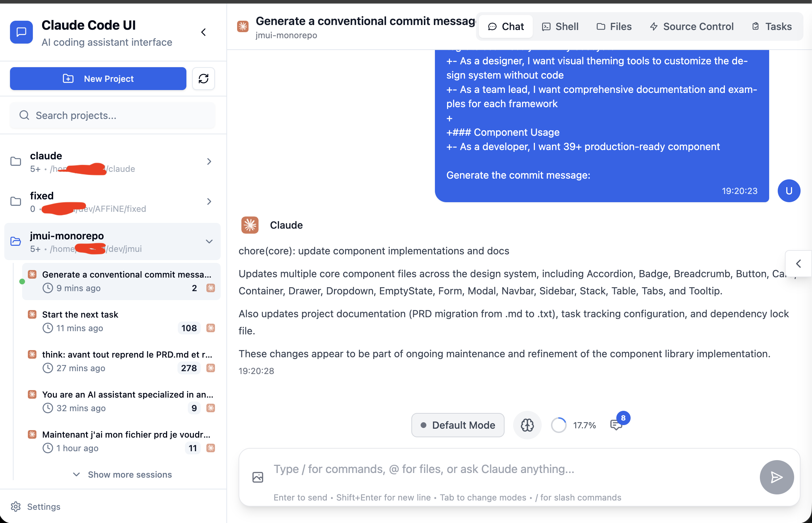Screen dimensions: 812x523
Task: Toggle the Default Mode button
Action: point(457,425)
